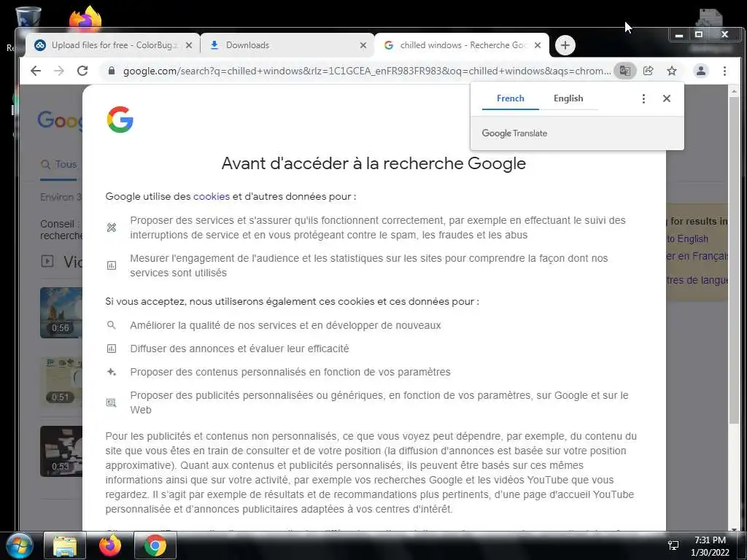Open the Chrome three-dot menu
Viewport: 747px width, 560px height.
[x=724, y=71]
